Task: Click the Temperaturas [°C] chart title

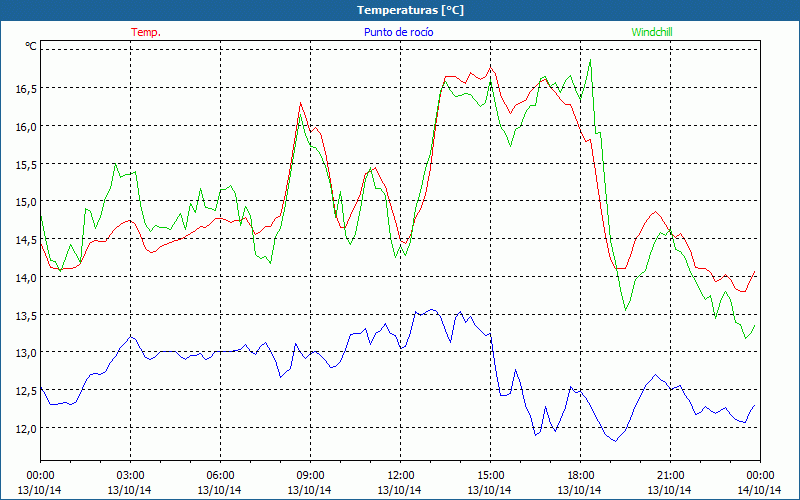Action: 410,10
